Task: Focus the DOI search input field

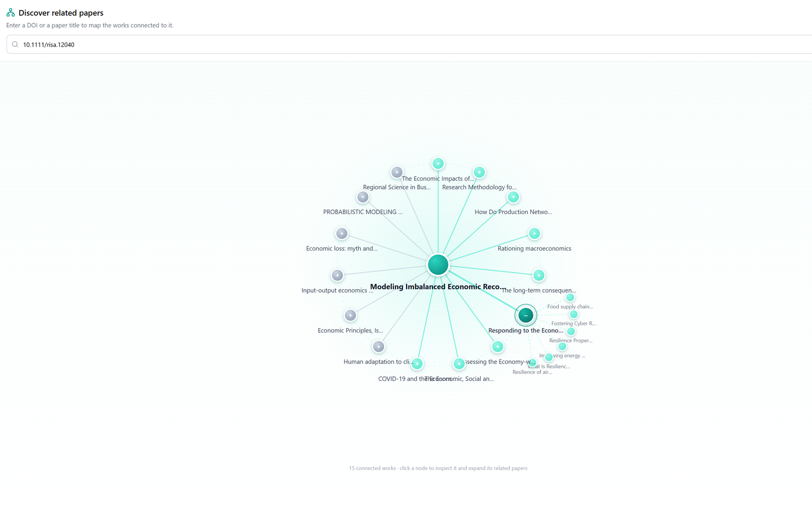Action: click(x=409, y=45)
